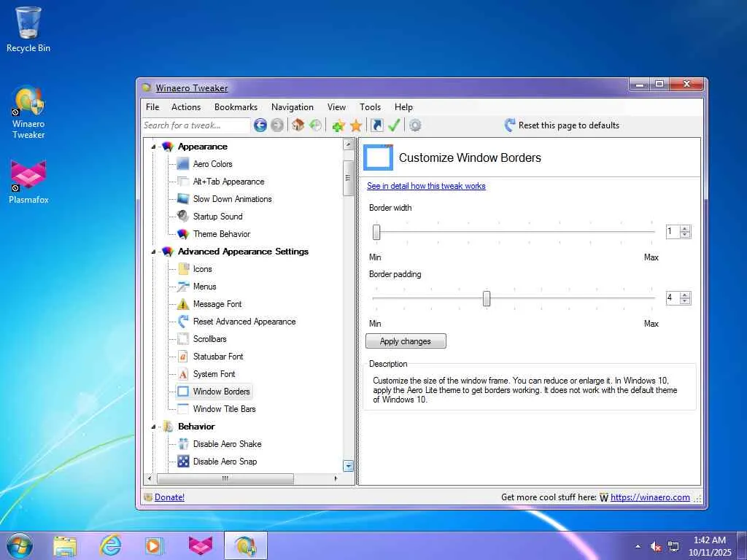Image resolution: width=747 pixels, height=560 pixels.
Task: Select Disable Aero Shake item
Action: point(228,444)
